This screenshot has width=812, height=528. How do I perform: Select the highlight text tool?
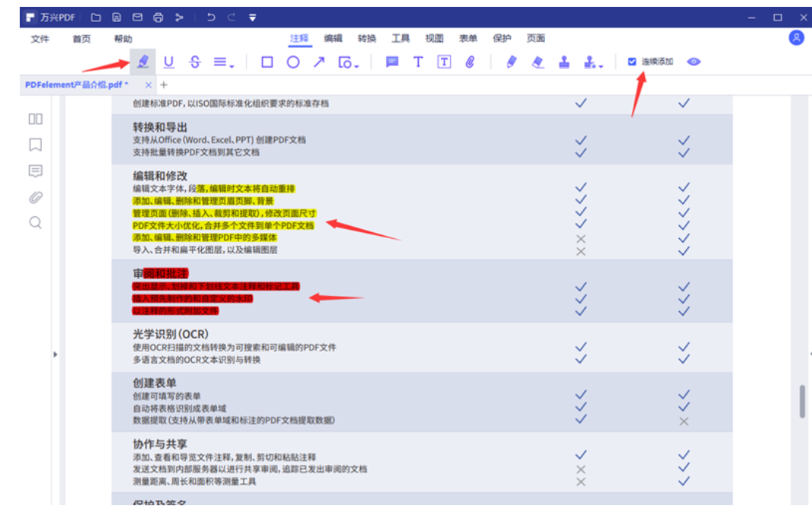point(143,62)
